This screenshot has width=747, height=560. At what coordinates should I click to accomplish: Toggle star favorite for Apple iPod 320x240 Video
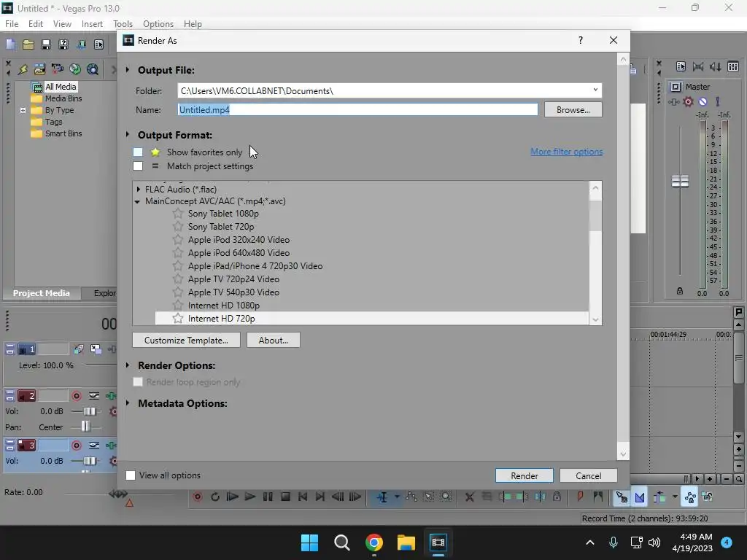pyautogui.click(x=178, y=239)
